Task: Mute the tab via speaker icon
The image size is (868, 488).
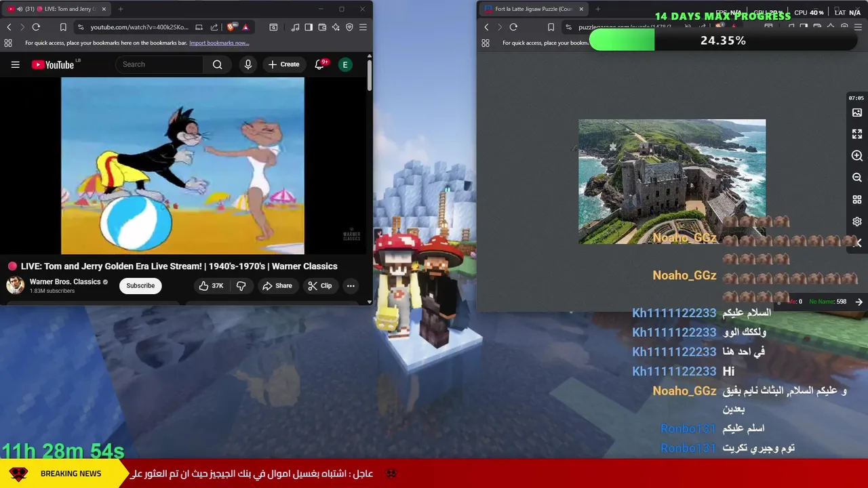Action: coord(19,9)
